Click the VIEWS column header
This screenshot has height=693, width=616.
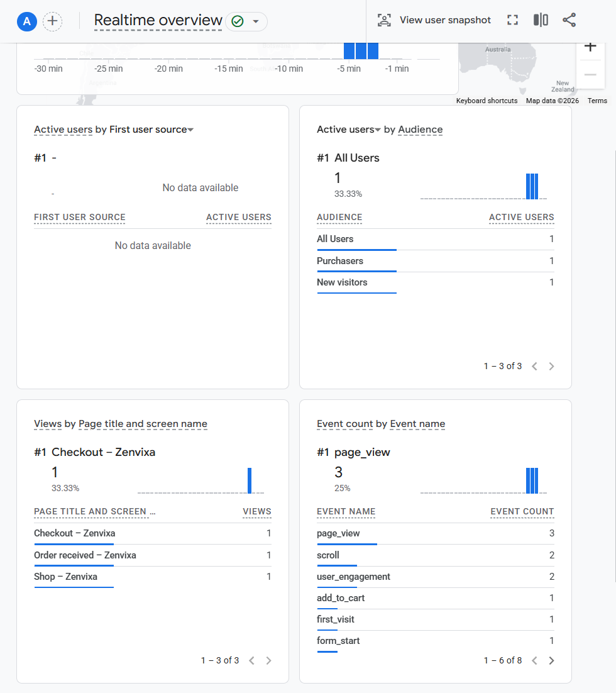[256, 512]
